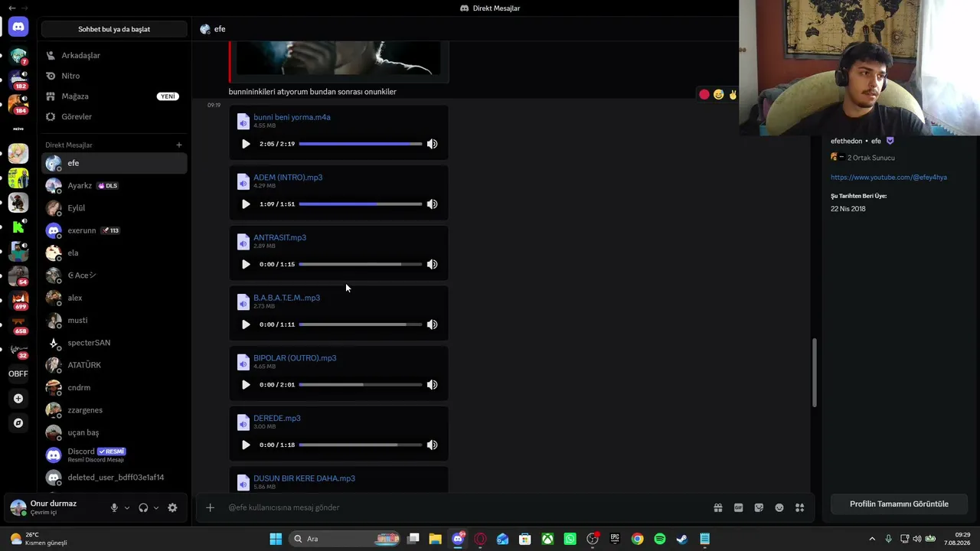Viewport: 980px width, 551px height.
Task: Play ANTRASIT.mp3 audio
Action: point(246,264)
